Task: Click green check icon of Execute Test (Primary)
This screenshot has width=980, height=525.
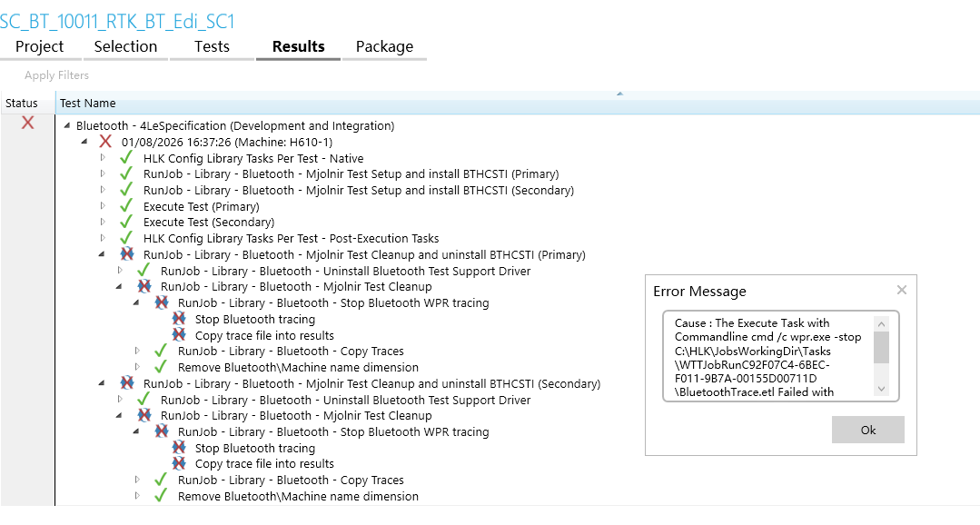Action: 126,205
